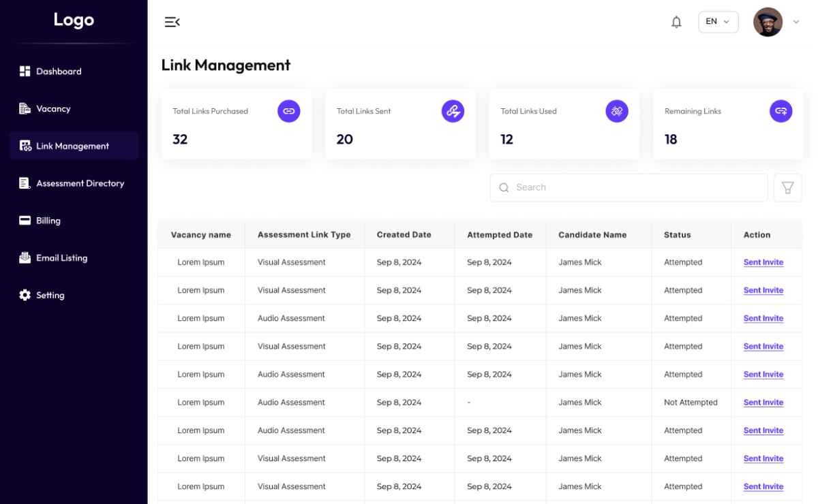Go to the Vacancy page
818x504 pixels.
pos(53,109)
